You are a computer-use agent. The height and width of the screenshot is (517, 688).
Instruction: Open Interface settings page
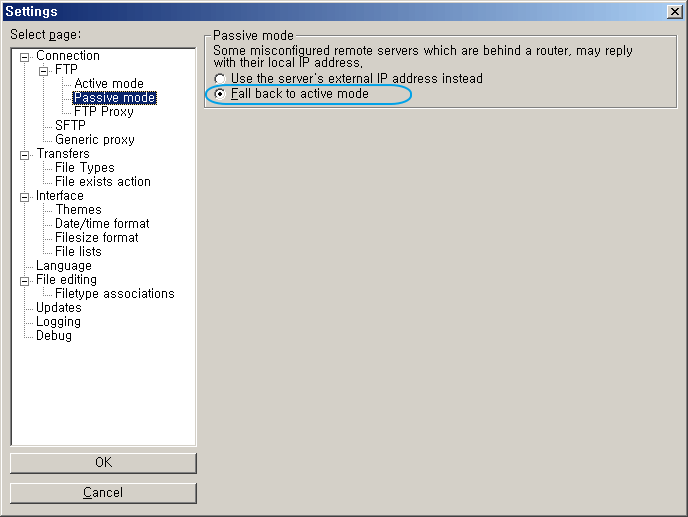[x=60, y=196]
